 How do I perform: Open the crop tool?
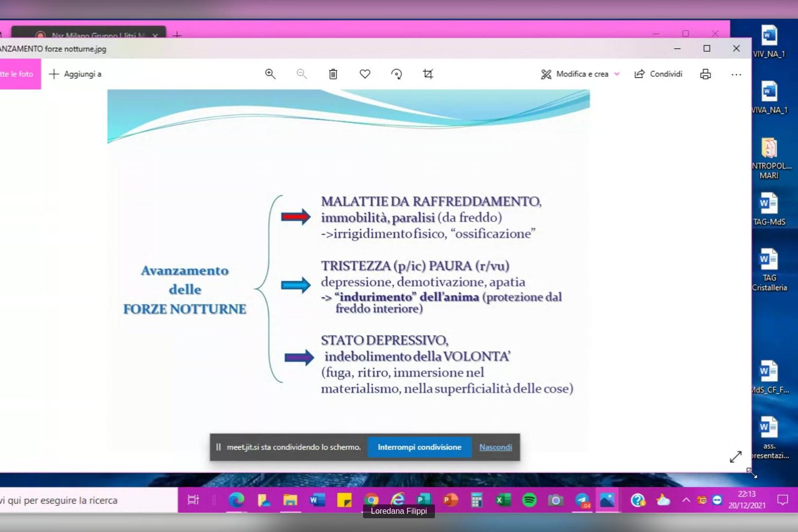428,74
